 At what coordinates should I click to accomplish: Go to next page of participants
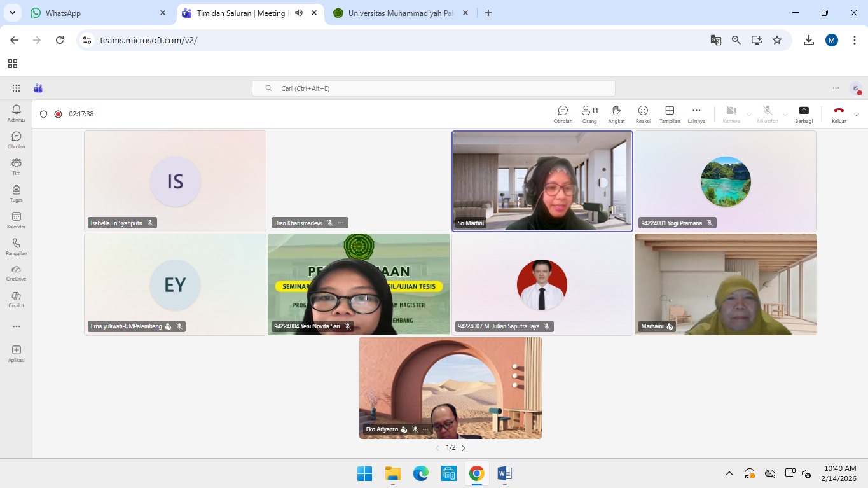click(x=464, y=448)
